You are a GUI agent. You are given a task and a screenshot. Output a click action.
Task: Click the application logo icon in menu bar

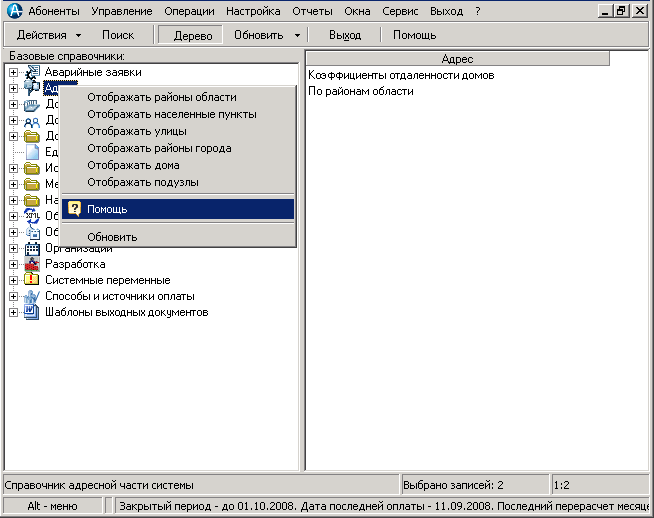(x=14, y=11)
